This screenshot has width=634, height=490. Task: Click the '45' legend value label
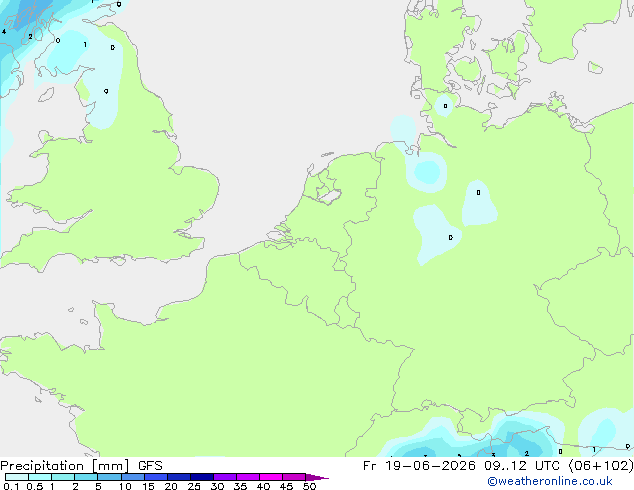(286, 486)
